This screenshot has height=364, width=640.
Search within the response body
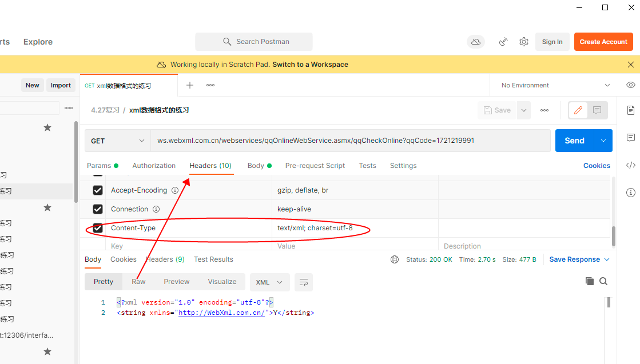point(603,281)
